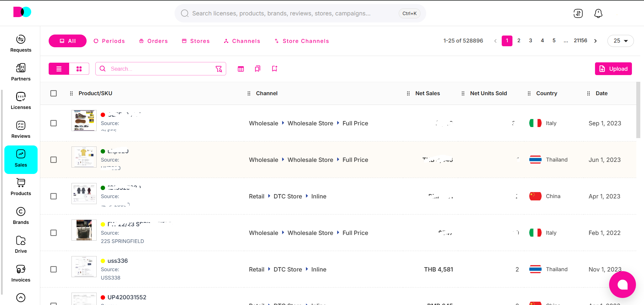Click the global search bar
This screenshot has height=305, width=644.
300,13
